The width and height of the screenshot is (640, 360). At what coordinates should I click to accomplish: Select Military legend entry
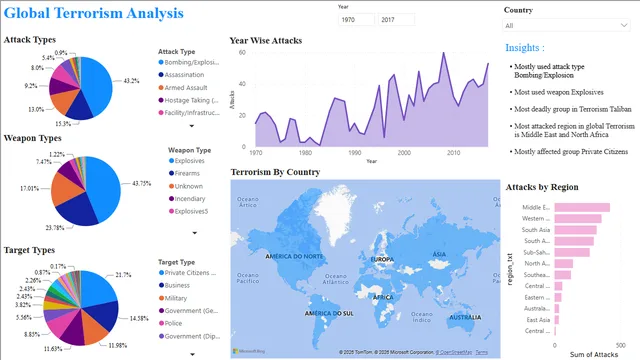pyautogui.click(x=173, y=298)
